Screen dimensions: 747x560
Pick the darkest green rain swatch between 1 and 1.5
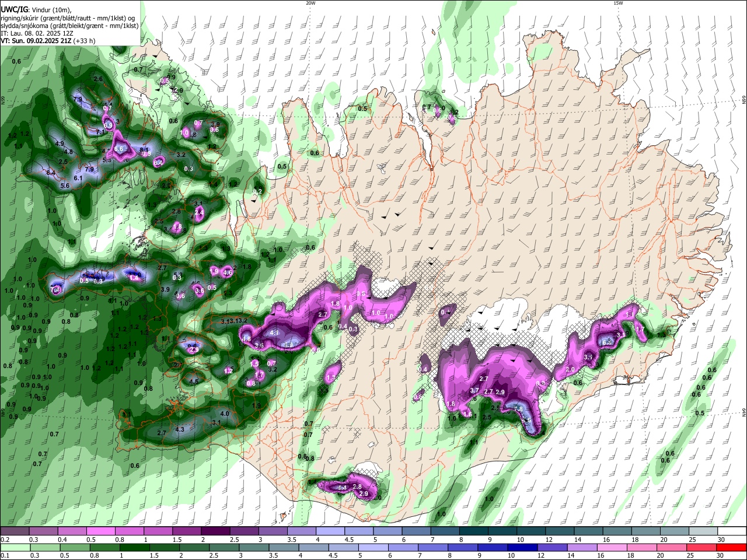(x=135, y=547)
